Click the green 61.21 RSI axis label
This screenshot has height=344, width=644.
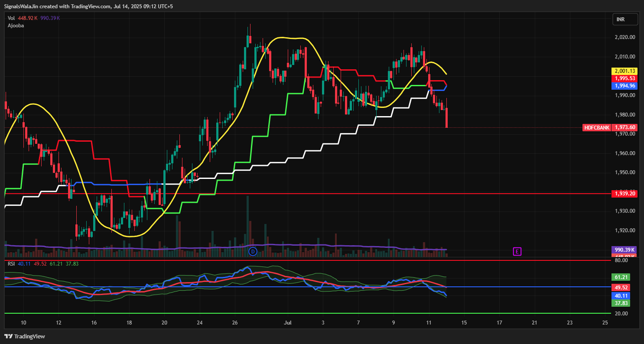tap(621, 277)
